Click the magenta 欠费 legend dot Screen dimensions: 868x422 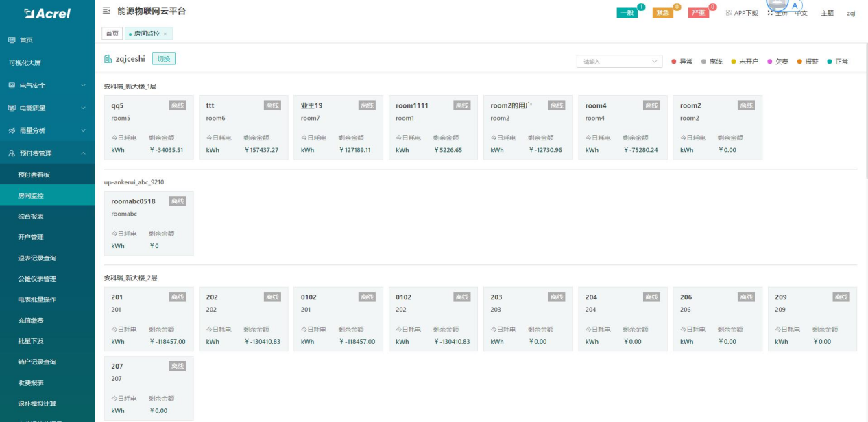pos(770,62)
